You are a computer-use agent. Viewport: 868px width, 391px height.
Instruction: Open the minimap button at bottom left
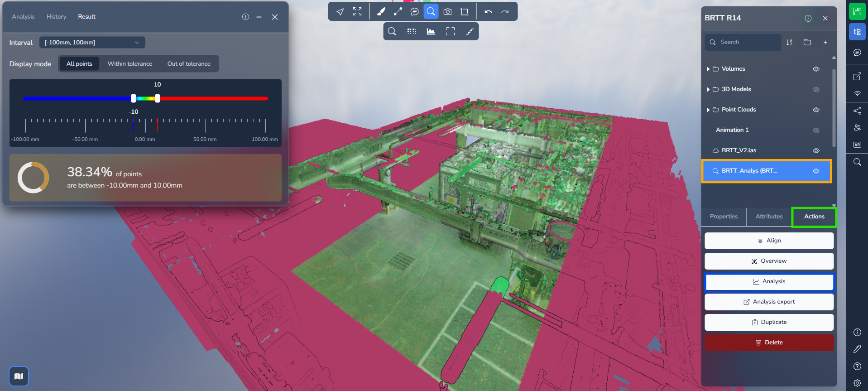point(19,376)
